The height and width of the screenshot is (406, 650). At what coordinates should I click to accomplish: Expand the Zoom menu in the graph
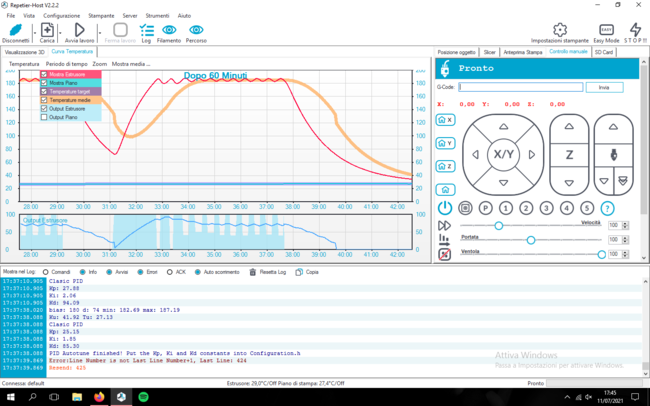[99, 63]
